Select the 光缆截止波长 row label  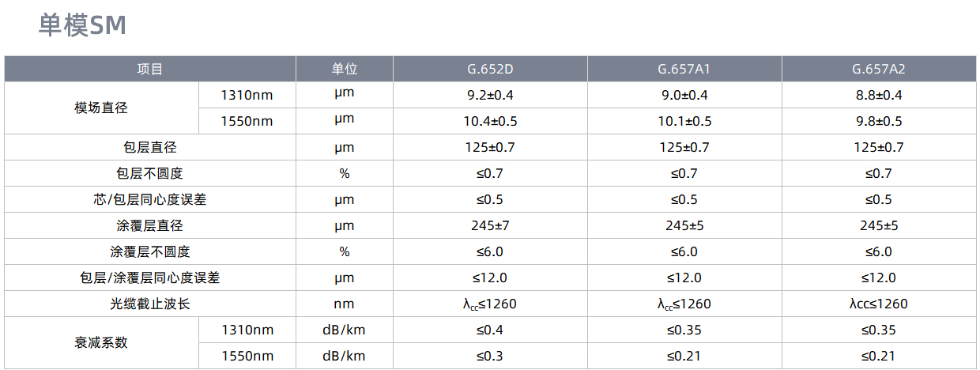(150, 304)
